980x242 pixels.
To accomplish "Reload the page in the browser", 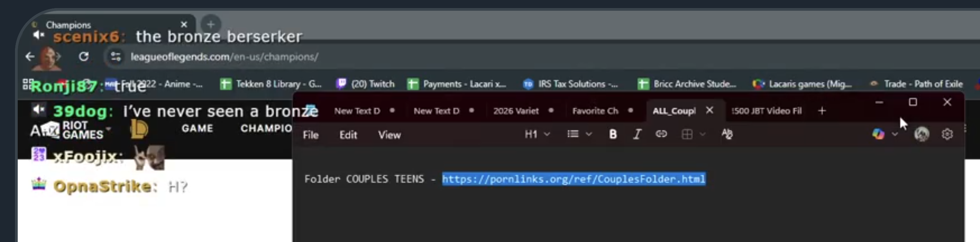I will click(84, 57).
